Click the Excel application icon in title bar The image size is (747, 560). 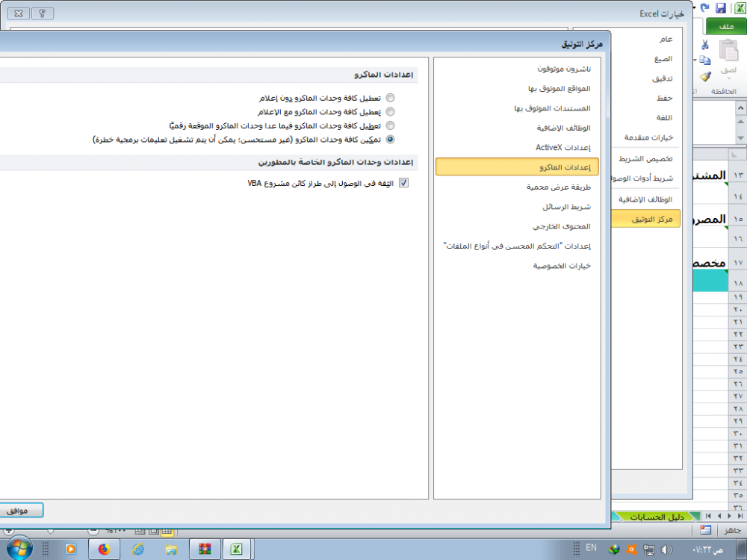point(740,8)
